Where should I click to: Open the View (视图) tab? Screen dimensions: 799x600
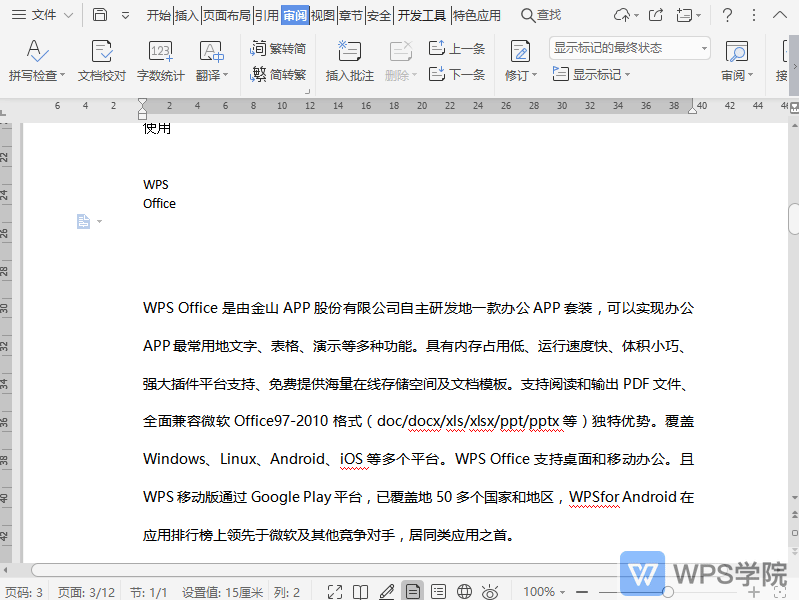[323, 15]
